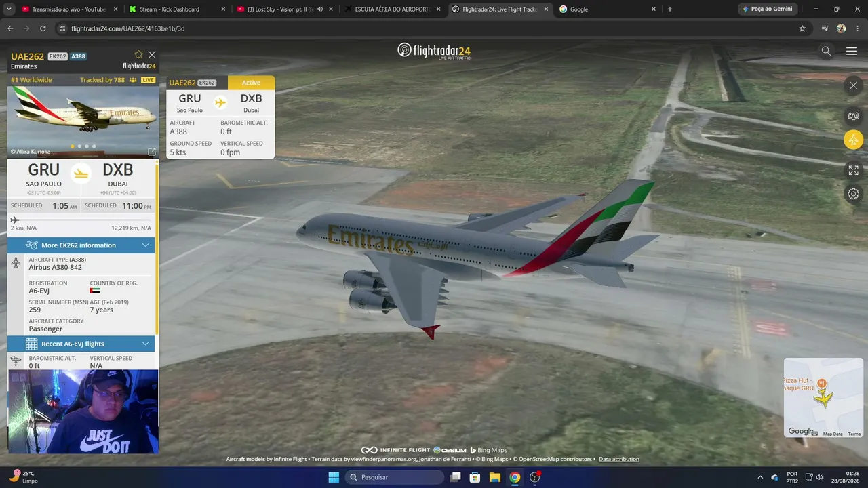View site information icon in address bar
This screenshot has height=488, width=868.
(x=62, y=28)
